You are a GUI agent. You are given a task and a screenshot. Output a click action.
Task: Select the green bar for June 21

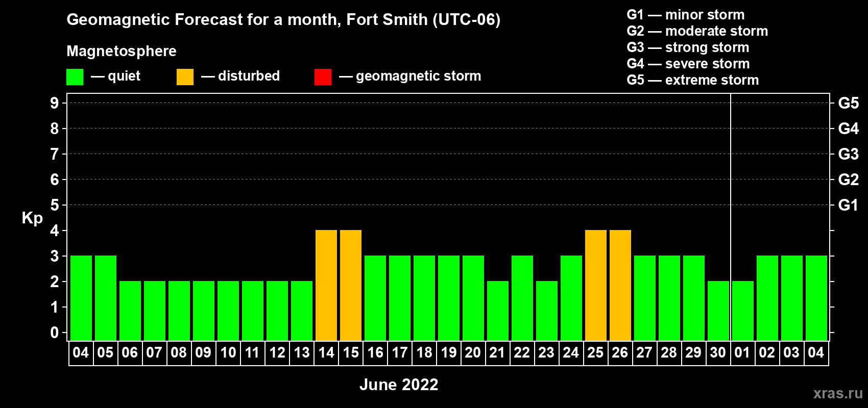pos(498,311)
